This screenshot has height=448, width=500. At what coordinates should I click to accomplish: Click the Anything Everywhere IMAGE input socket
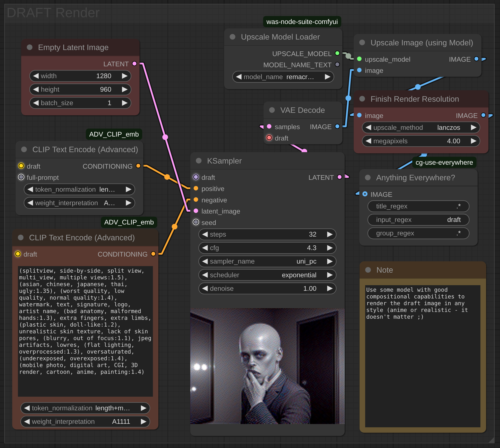tap(365, 194)
